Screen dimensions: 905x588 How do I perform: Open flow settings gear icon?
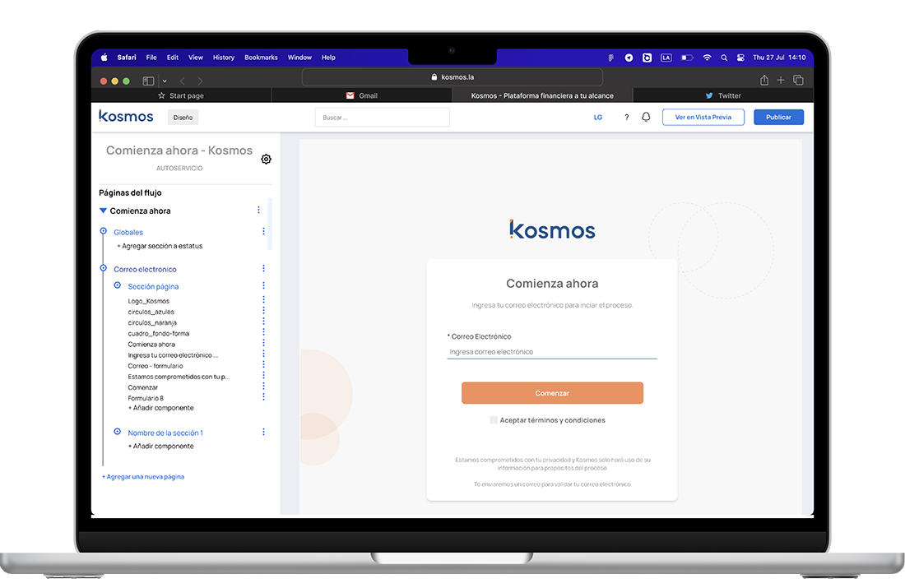pyautogui.click(x=266, y=160)
